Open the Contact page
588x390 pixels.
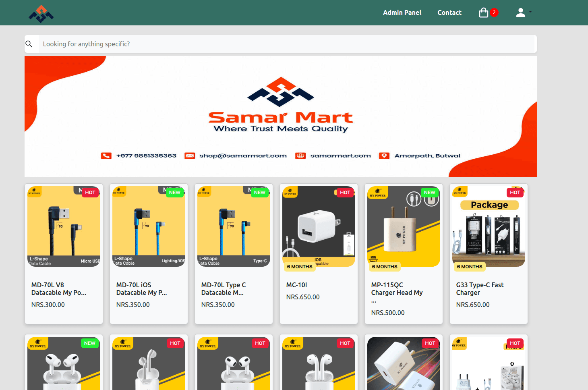click(x=449, y=12)
